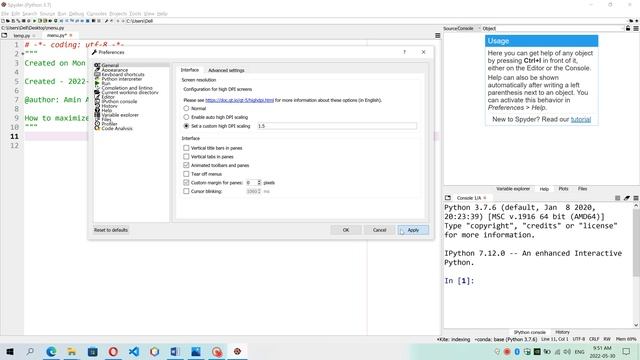Open the Debug menu in menu bar

pyautogui.click(x=76, y=13)
